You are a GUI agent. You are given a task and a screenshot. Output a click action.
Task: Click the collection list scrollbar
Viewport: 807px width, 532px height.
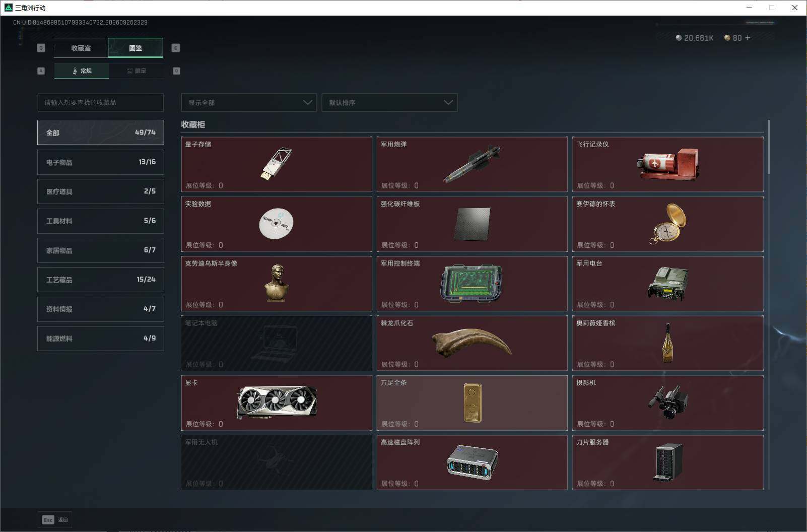click(769, 147)
